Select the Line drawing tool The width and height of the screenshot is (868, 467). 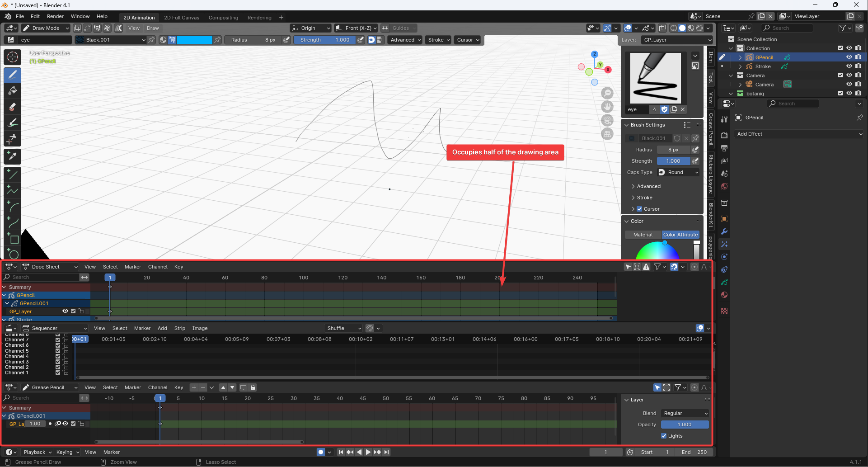click(x=13, y=175)
